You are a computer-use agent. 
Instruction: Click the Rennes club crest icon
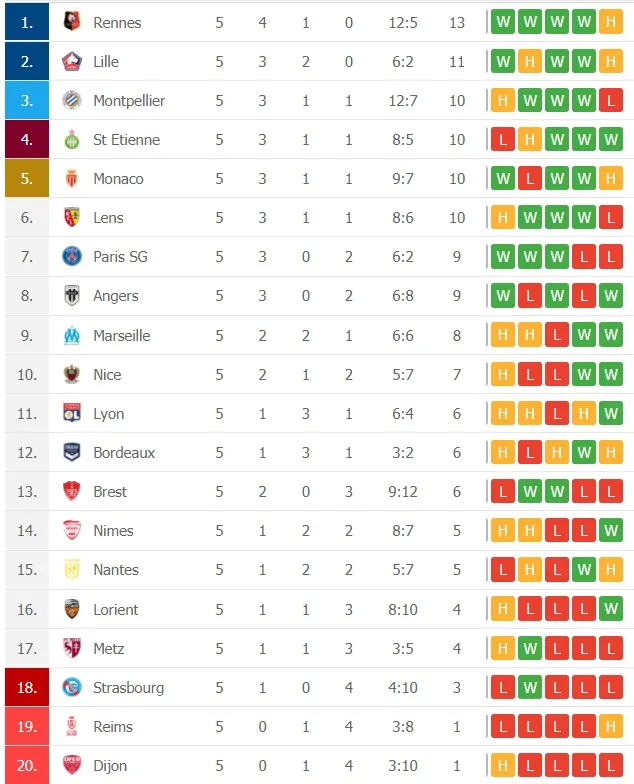71,22
